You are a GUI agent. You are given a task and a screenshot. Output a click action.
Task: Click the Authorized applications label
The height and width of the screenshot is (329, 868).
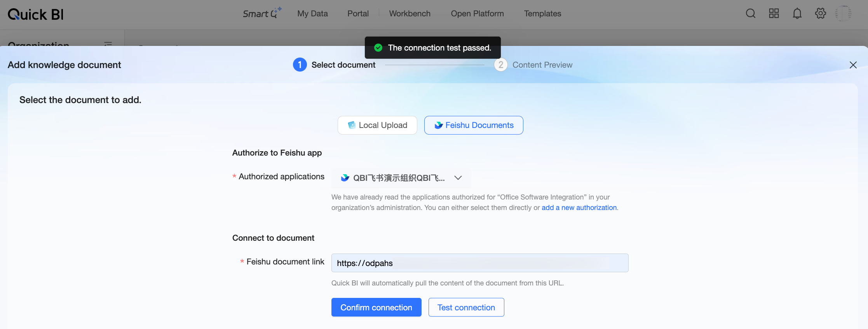281,177
